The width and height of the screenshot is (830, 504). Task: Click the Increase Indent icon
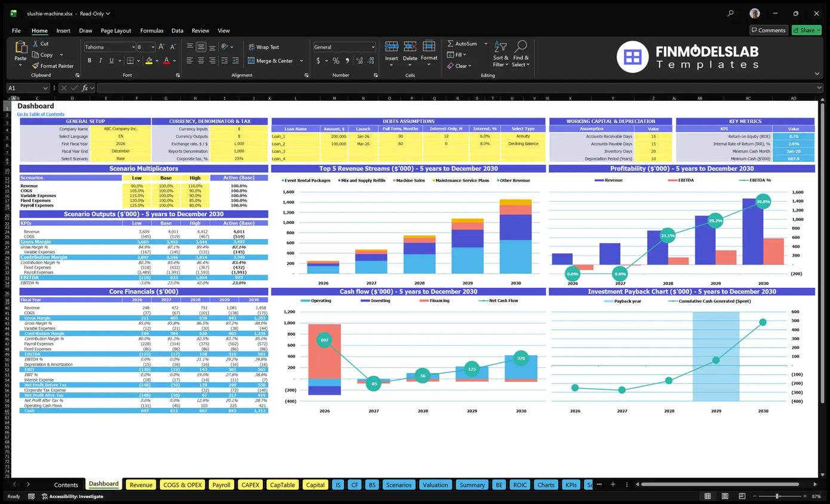click(x=236, y=60)
